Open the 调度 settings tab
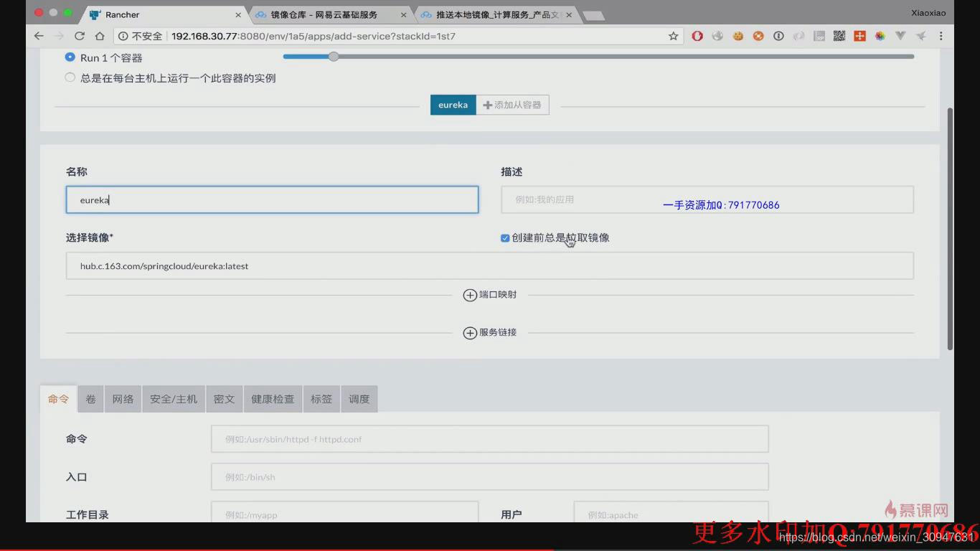 [359, 399]
